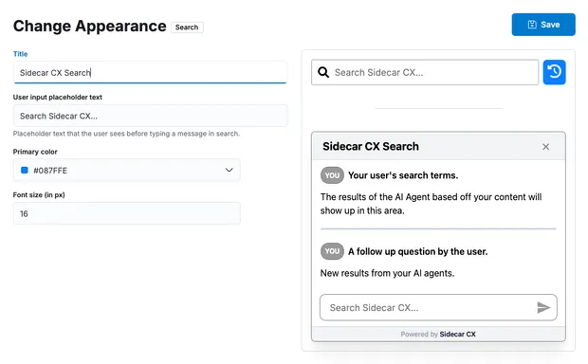Screen dimensions: 588x364
Task: Click the Font size (in px) label
Action: click(x=39, y=195)
